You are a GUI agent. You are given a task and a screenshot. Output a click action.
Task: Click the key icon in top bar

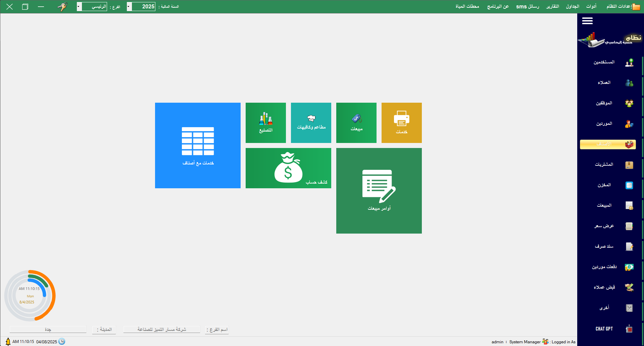click(x=62, y=7)
